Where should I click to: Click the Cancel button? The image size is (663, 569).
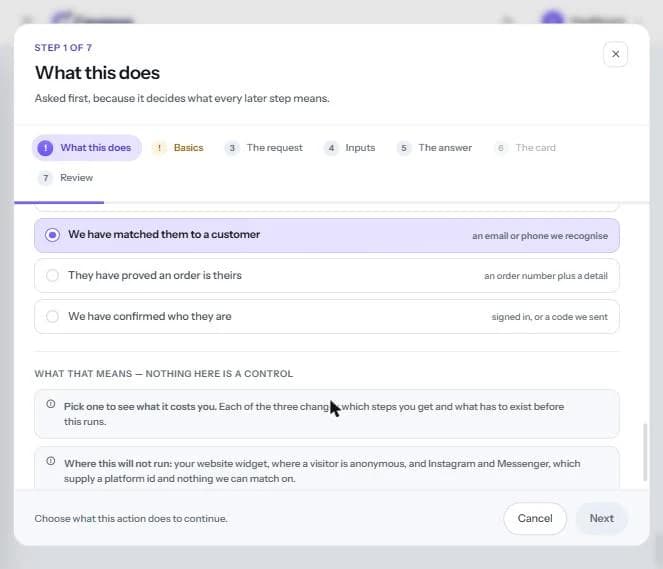tap(535, 519)
